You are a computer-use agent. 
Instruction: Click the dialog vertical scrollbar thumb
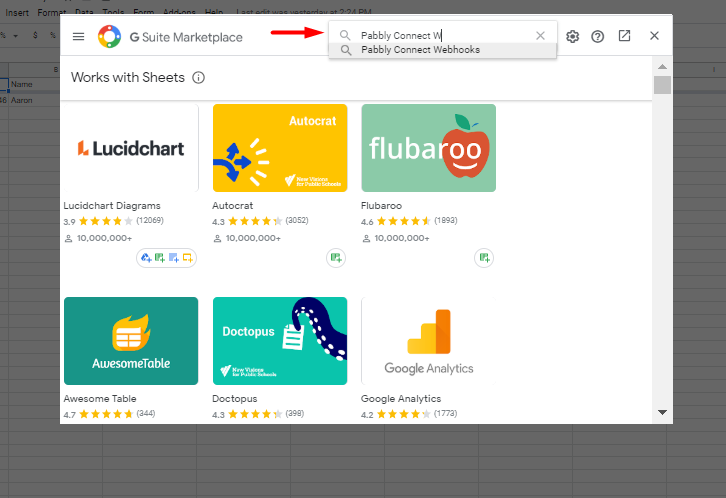[x=662, y=85]
